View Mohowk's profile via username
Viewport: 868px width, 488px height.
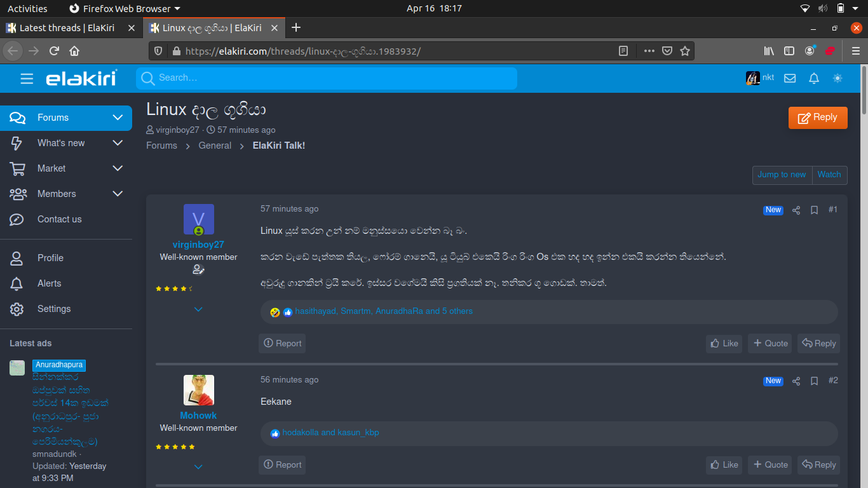198,416
